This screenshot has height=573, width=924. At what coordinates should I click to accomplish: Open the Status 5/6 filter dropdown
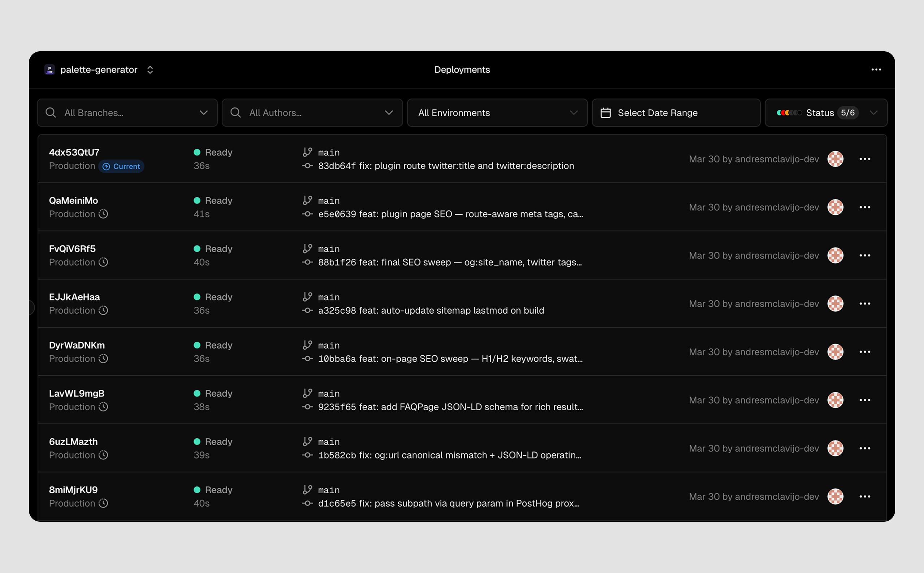point(873,113)
